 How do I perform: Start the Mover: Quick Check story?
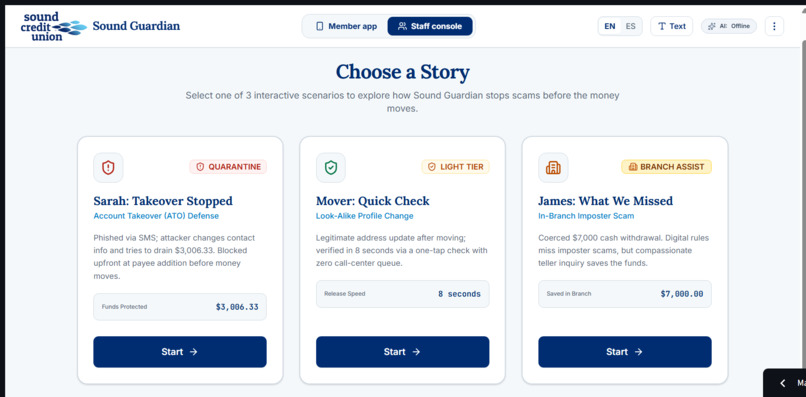pos(402,352)
